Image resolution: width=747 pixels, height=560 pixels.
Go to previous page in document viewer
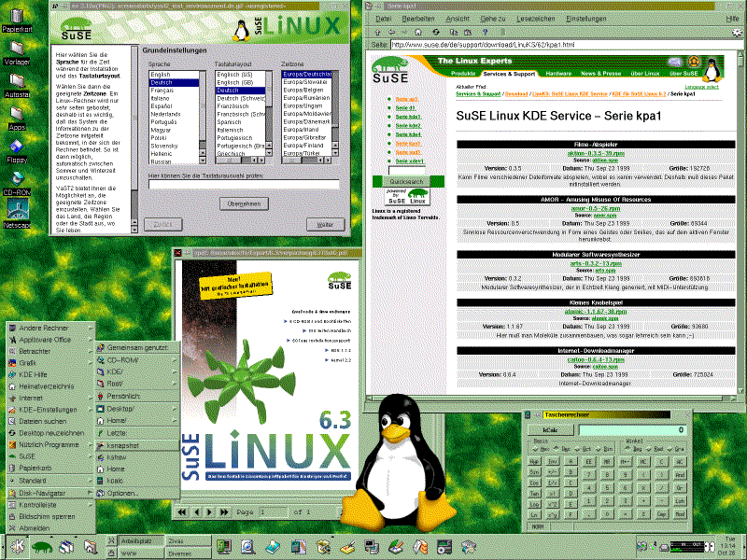tap(197, 511)
